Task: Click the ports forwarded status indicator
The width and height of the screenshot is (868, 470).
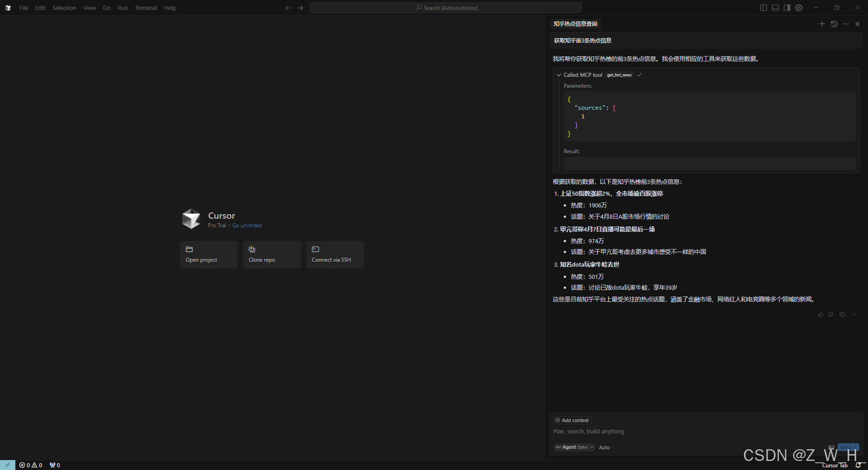Action: [55, 465]
